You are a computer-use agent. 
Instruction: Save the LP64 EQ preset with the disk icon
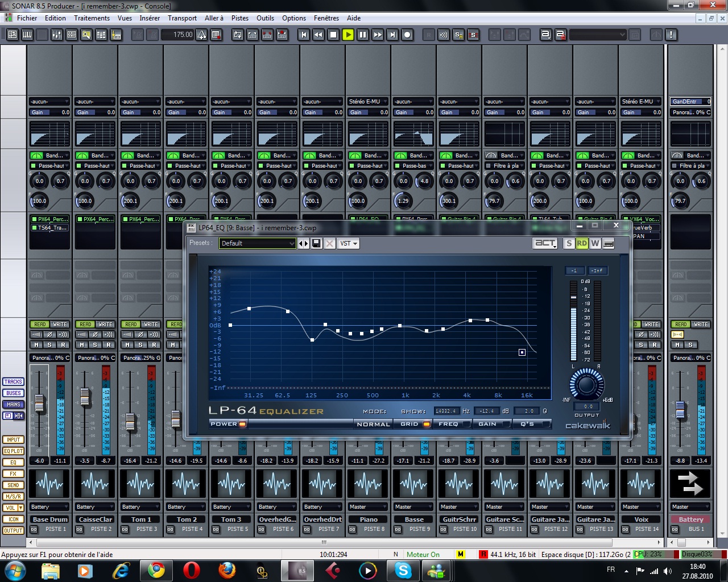317,243
